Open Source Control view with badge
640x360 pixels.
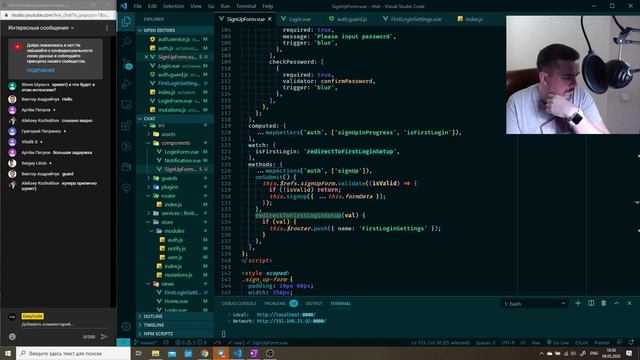pos(127,63)
